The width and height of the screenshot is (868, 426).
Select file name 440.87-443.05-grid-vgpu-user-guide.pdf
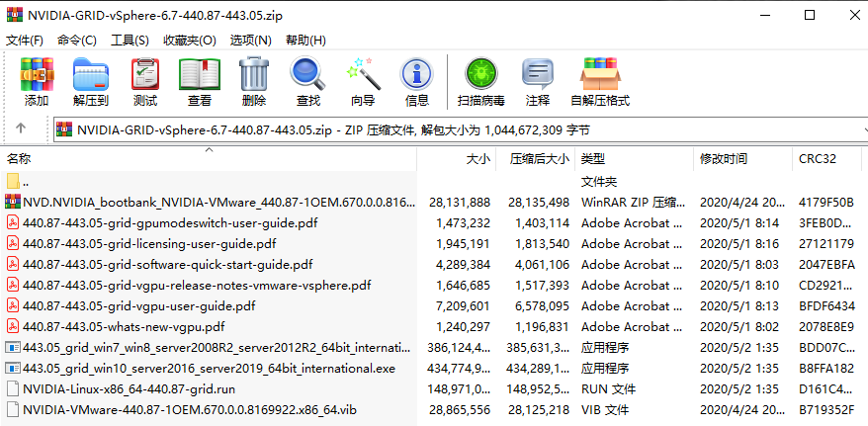click(x=139, y=306)
